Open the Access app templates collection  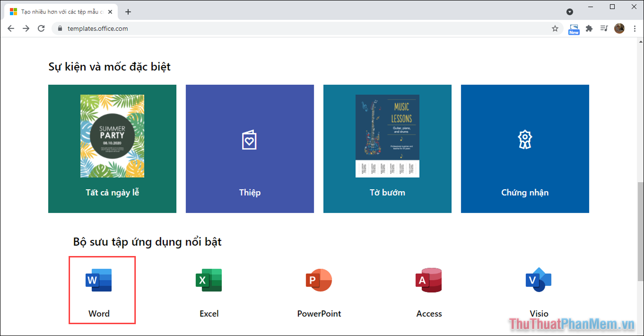click(429, 290)
